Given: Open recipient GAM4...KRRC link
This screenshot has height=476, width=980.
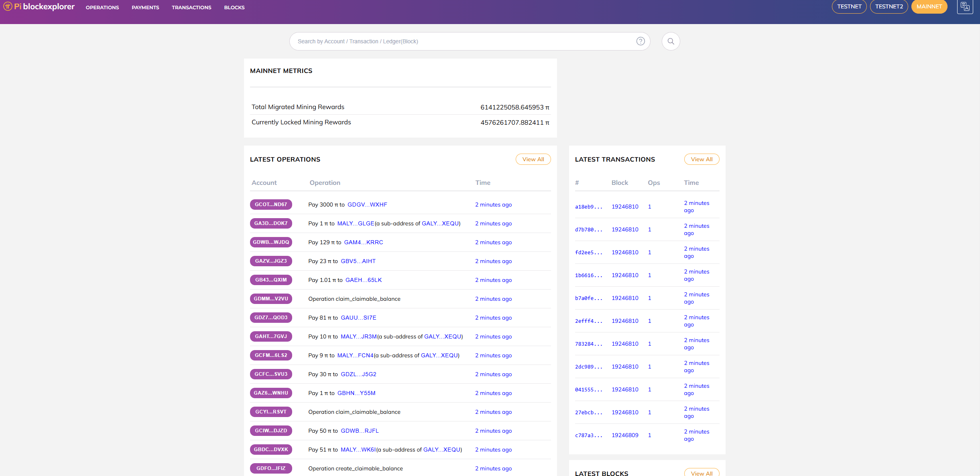Looking at the screenshot, I should click(x=364, y=242).
